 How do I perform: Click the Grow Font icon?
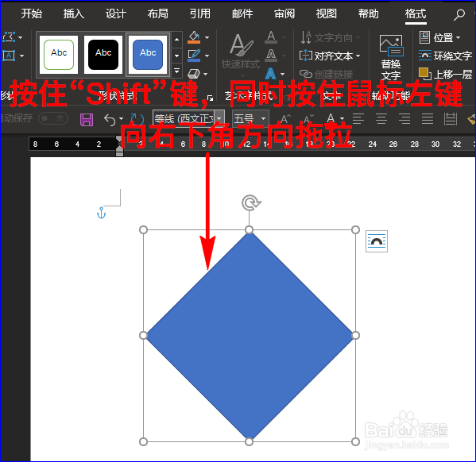coord(285,119)
